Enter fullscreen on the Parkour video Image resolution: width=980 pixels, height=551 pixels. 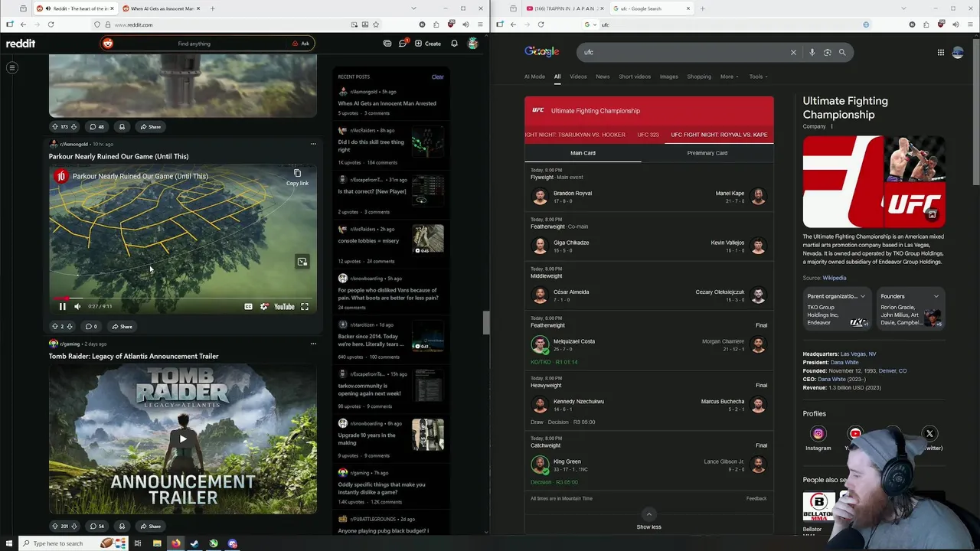pos(305,306)
